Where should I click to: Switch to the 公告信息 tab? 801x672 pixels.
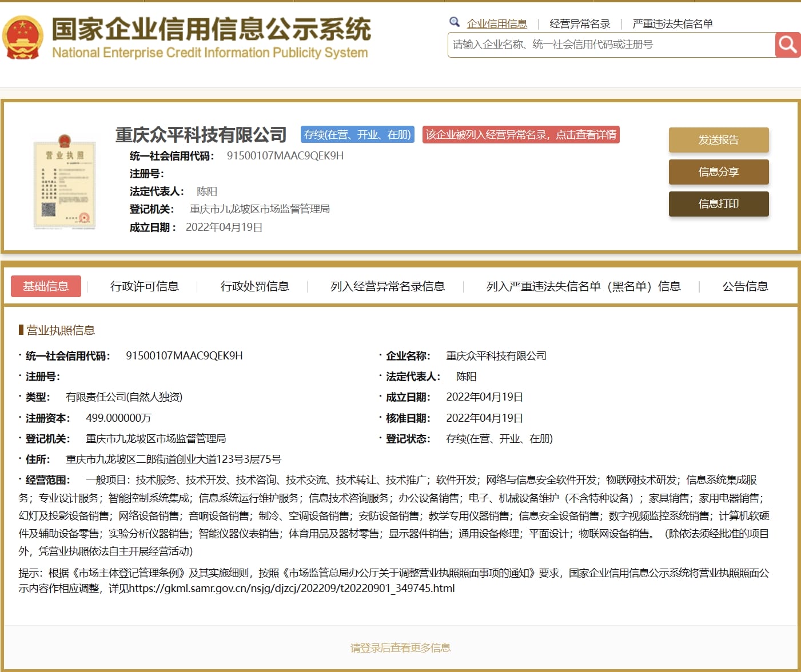[x=744, y=286]
